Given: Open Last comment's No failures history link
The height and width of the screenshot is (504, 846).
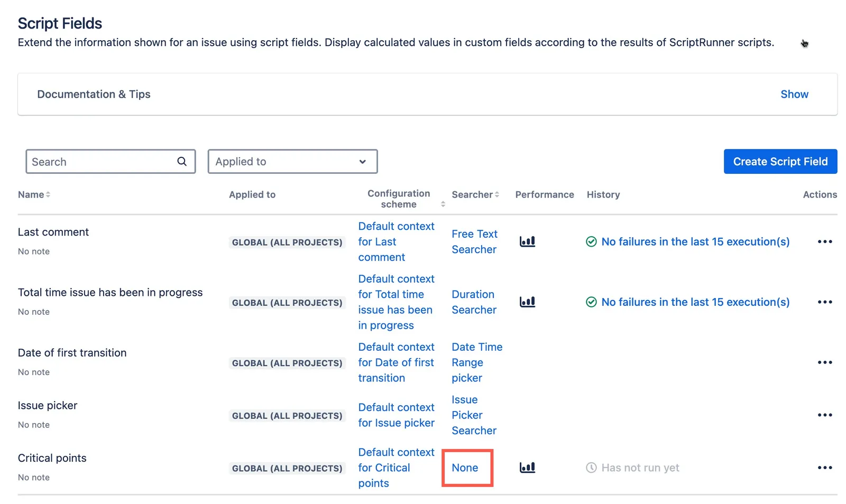Looking at the screenshot, I should [x=695, y=241].
